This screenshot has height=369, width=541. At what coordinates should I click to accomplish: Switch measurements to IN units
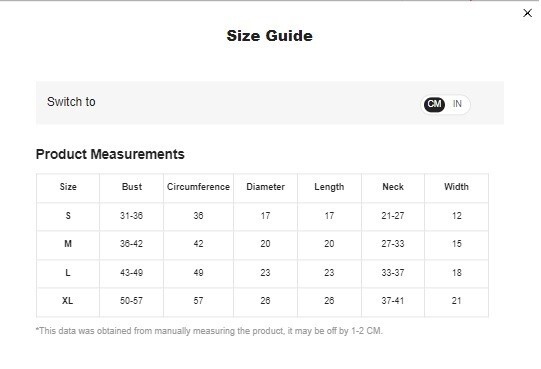coord(457,104)
